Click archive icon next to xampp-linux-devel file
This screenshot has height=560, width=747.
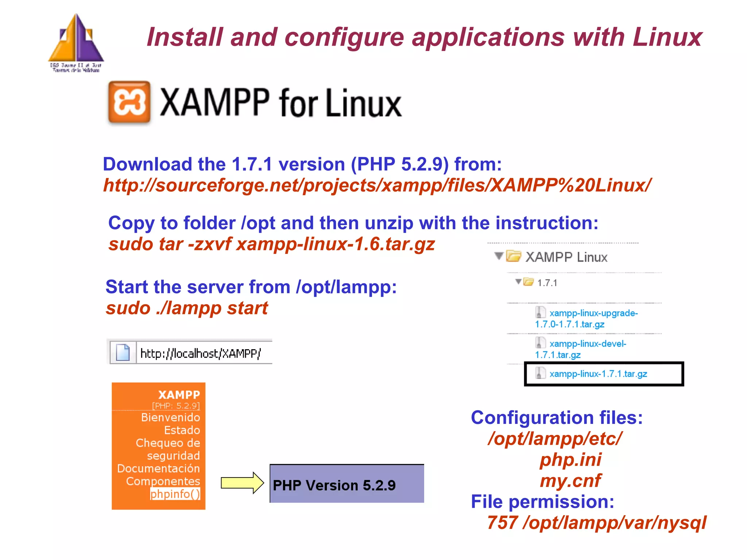(540, 343)
